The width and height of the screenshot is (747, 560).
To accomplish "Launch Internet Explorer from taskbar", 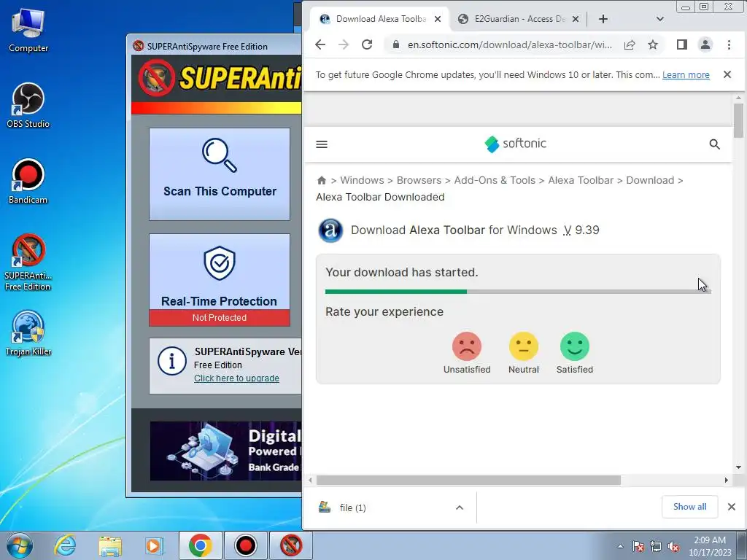I will coord(65,545).
